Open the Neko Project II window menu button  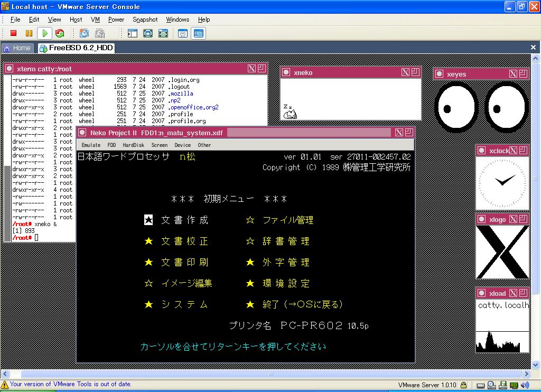82,133
